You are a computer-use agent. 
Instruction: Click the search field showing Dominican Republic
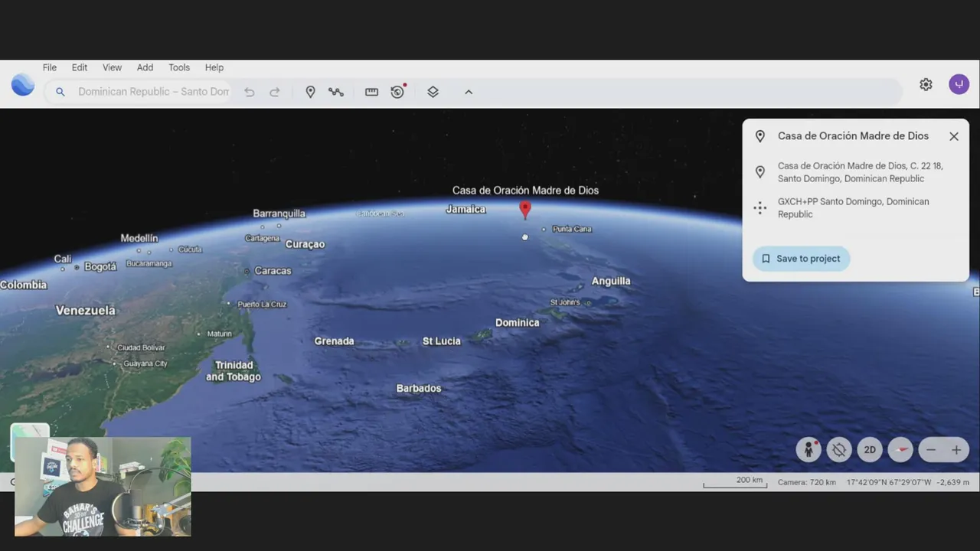[153, 92]
